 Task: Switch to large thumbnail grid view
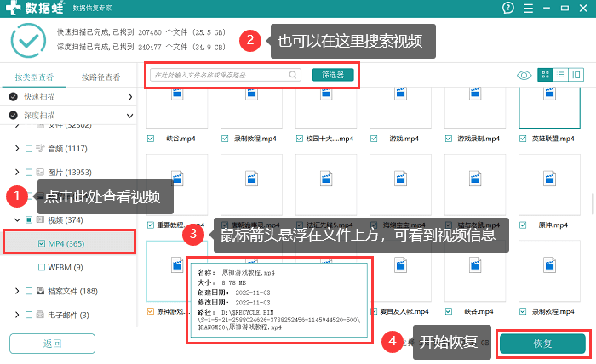click(x=546, y=75)
